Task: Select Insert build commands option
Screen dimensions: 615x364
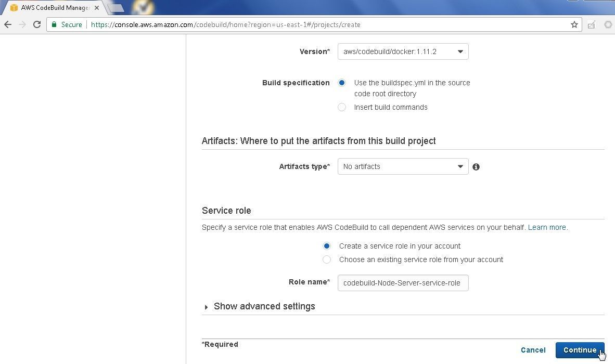Action: point(342,107)
